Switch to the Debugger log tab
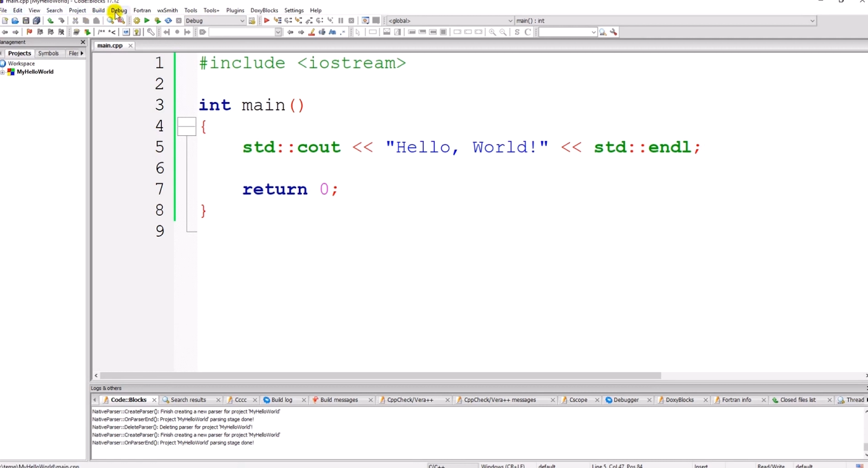 point(626,400)
